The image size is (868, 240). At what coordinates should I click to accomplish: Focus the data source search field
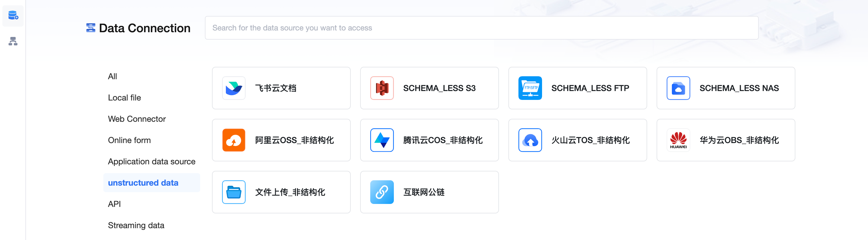(482, 28)
